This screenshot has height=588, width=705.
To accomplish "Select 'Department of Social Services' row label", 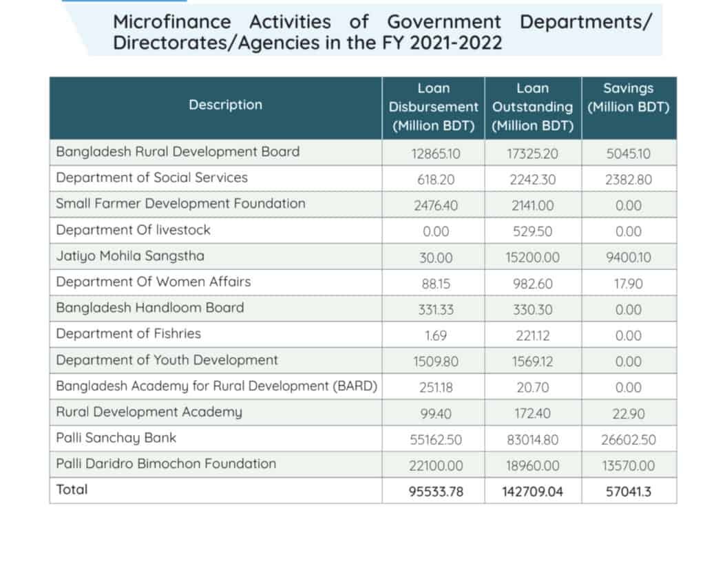I will [x=151, y=178].
